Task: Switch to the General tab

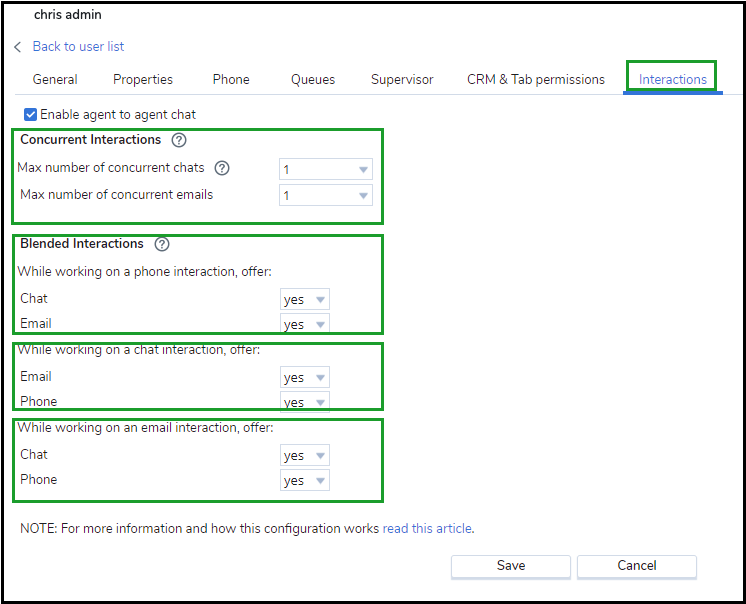Action: pos(55,79)
